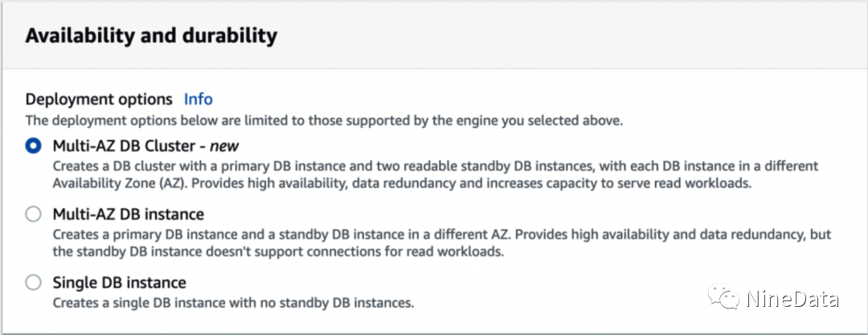This screenshot has width=868, height=335.
Task: Click the "Deployment options" field label
Action: tap(99, 100)
